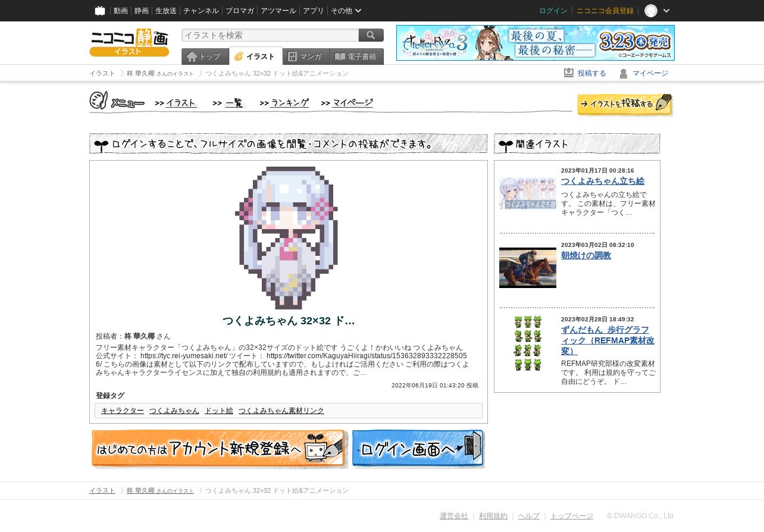Click the イラストを投稿する button

tap(625, 104)
